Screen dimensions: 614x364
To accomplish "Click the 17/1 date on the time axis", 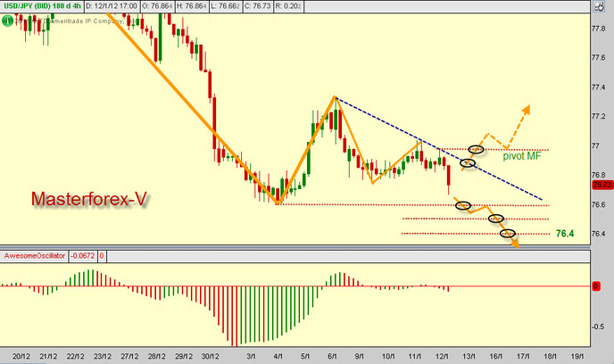I will coord(523,357).
